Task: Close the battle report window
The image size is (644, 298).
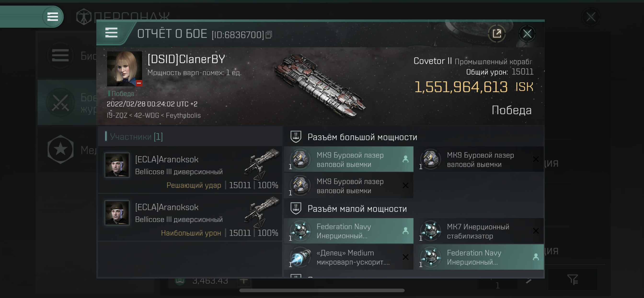Action: [x=527, y=34]
